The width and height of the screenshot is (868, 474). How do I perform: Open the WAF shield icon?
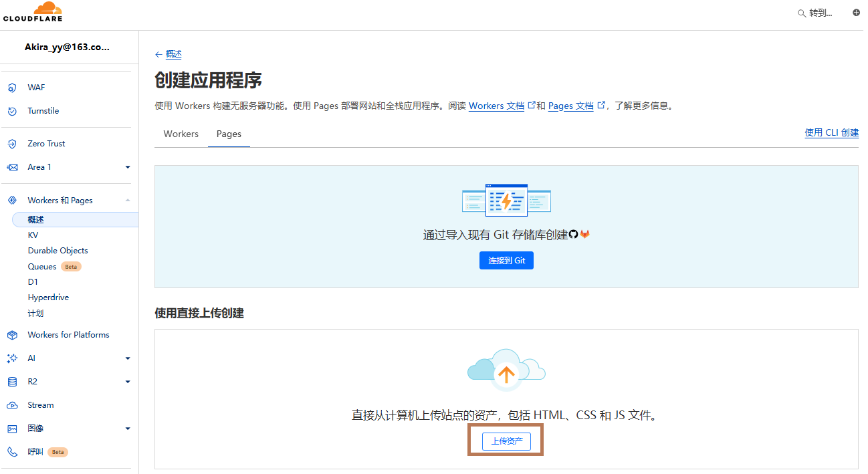[12, 88]
